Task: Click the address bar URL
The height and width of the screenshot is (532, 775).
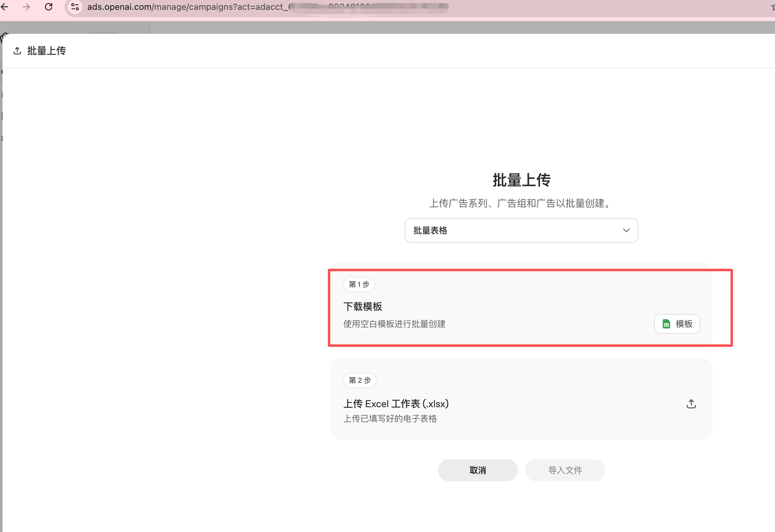Action: click(268, 7)
